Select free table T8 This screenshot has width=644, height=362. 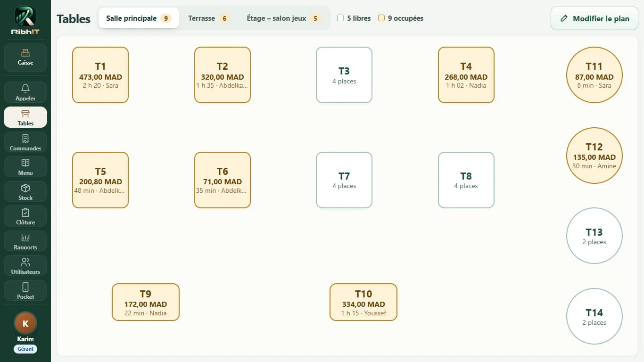coord(466,180)
